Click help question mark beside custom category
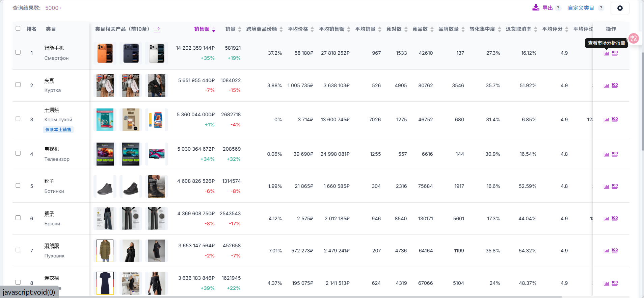 click(601, 8)
